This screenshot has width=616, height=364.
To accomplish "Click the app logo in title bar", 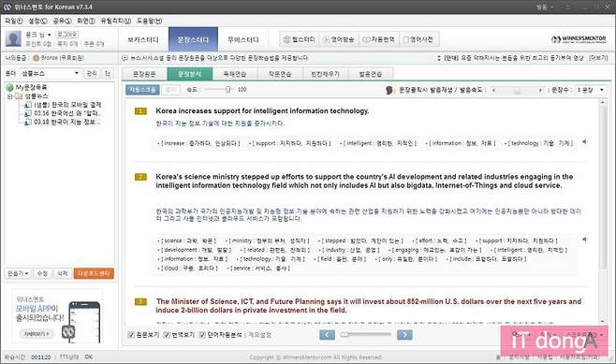I will (7, 7).
